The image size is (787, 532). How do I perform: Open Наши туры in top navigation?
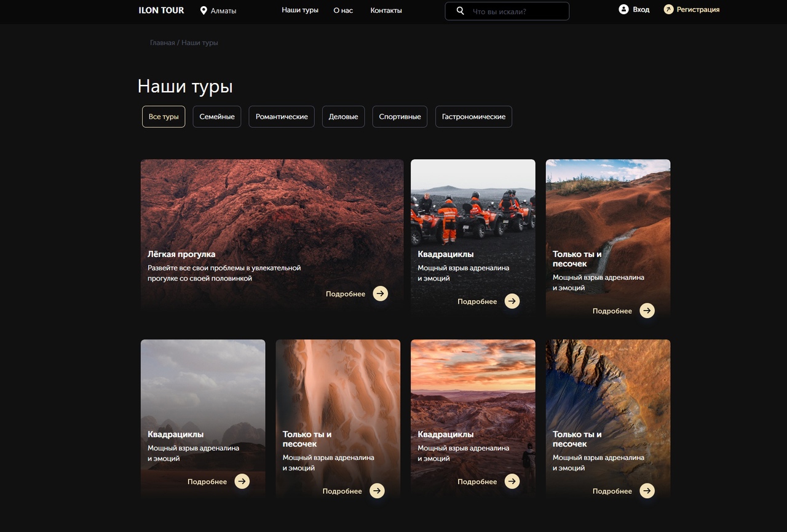point(300,10)
